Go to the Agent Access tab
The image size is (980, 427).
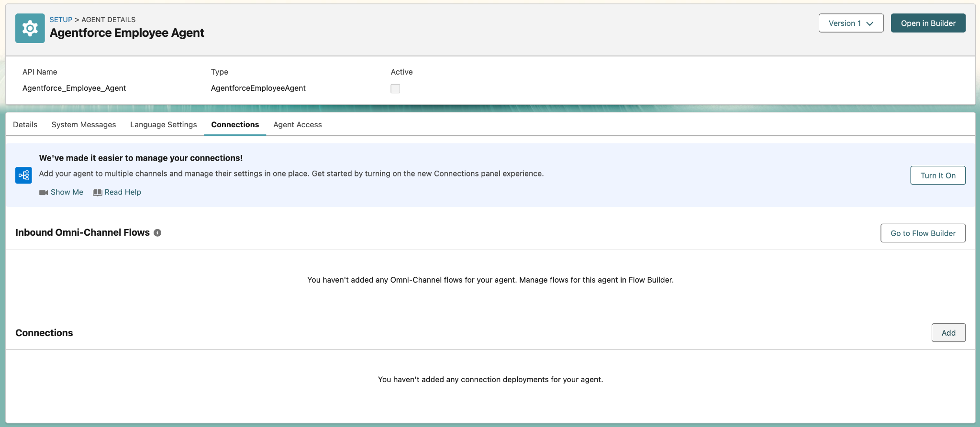[297, 125]
